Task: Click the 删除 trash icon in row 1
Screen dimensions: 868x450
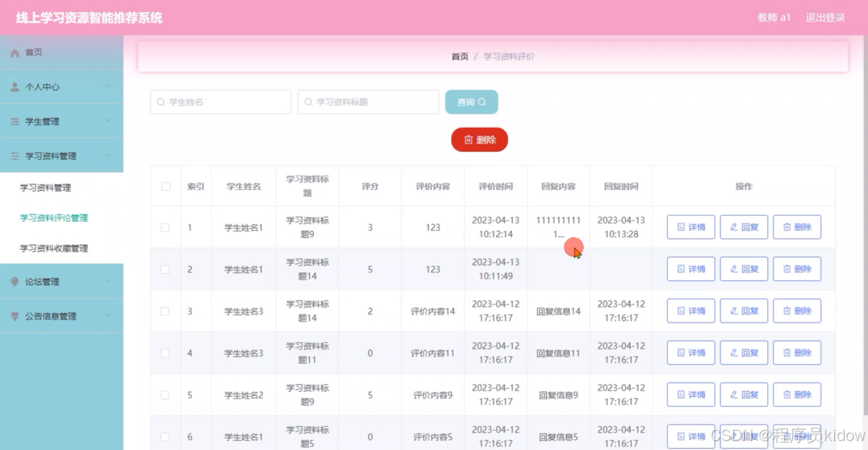Action: pos(787,227)
